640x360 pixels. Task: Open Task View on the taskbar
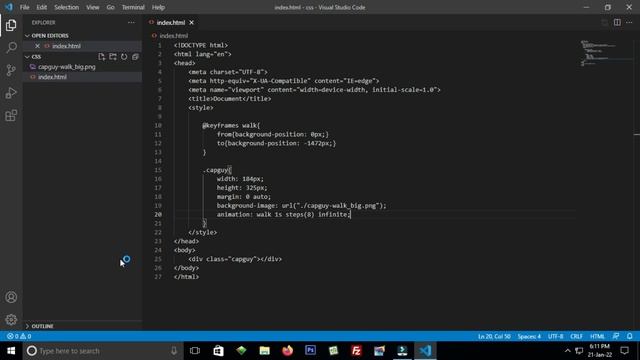[195, 351]
